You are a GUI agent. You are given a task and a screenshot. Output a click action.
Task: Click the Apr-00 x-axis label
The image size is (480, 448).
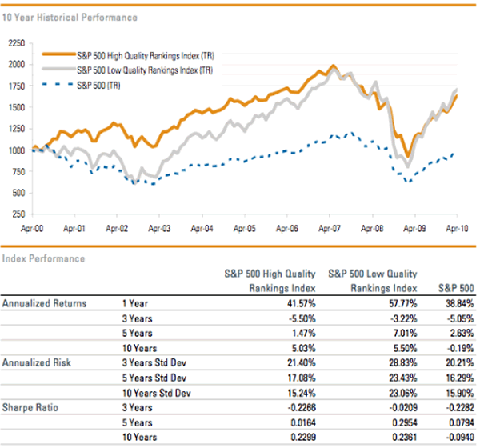[34, 228]
